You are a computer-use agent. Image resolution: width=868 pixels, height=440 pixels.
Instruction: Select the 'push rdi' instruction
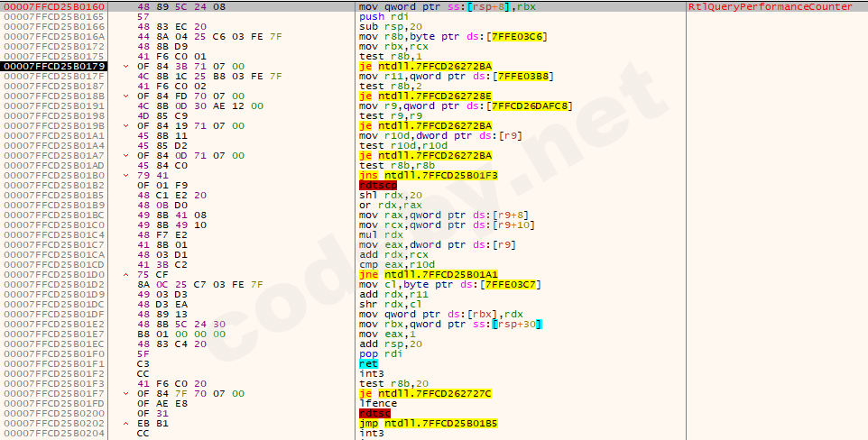(383, 16)
